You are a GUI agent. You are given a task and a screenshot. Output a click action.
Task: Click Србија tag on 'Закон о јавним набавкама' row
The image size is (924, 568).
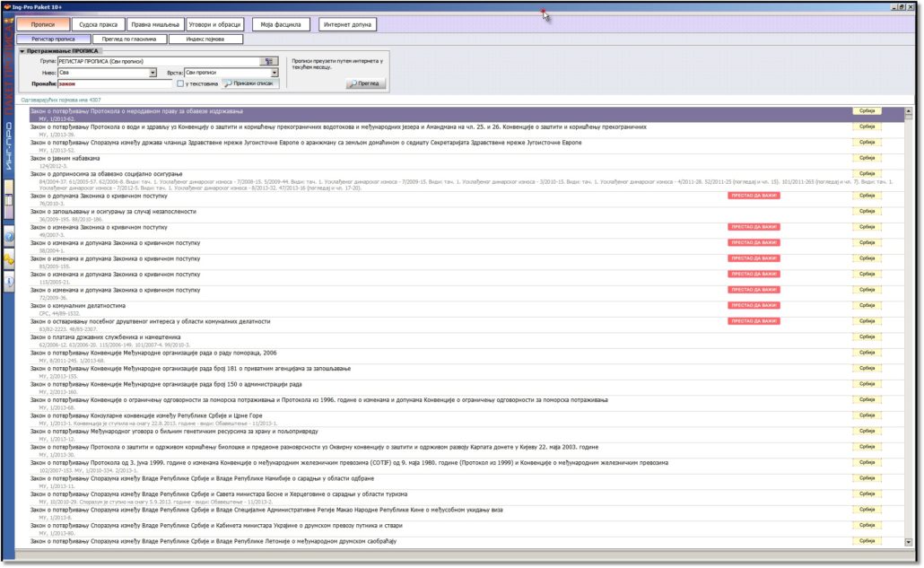pyautogui.click(x=867, y=158)
